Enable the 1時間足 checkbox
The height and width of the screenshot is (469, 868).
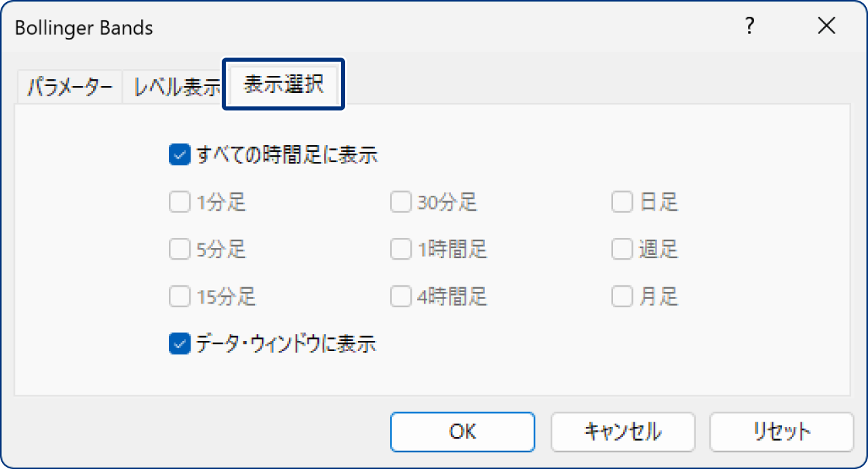point(400,249)
